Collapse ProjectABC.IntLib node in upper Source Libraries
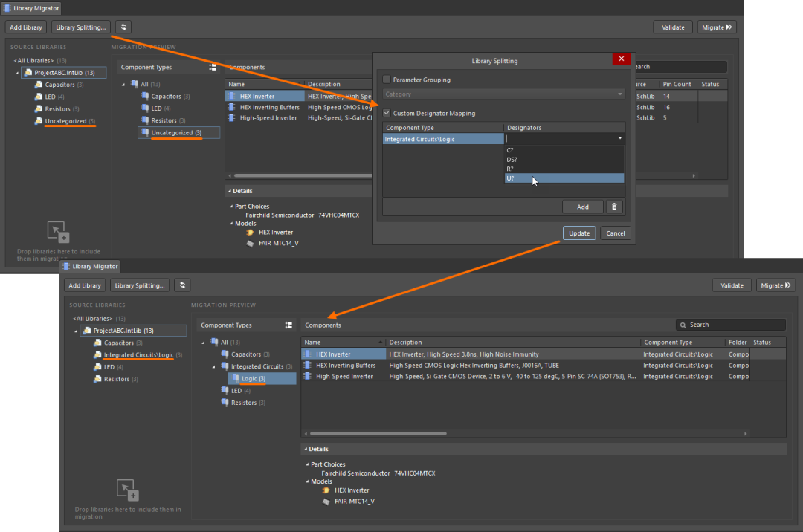803x532 pixels. click(17, 73)
